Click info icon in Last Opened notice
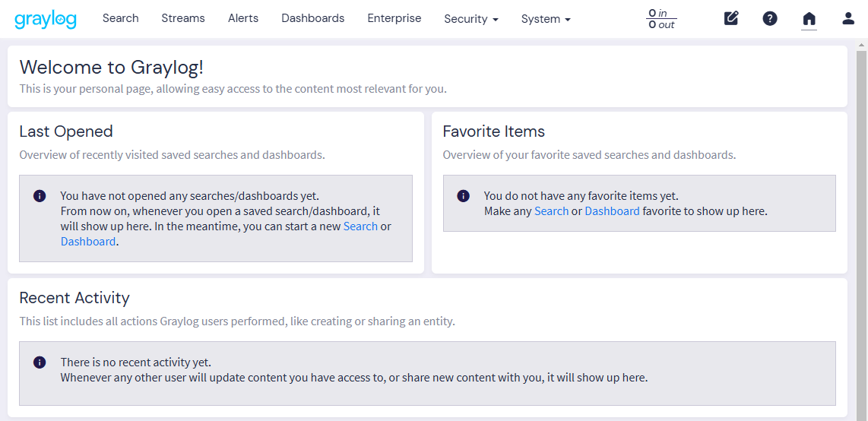868x421 pixels. click(x=40, y=196)
